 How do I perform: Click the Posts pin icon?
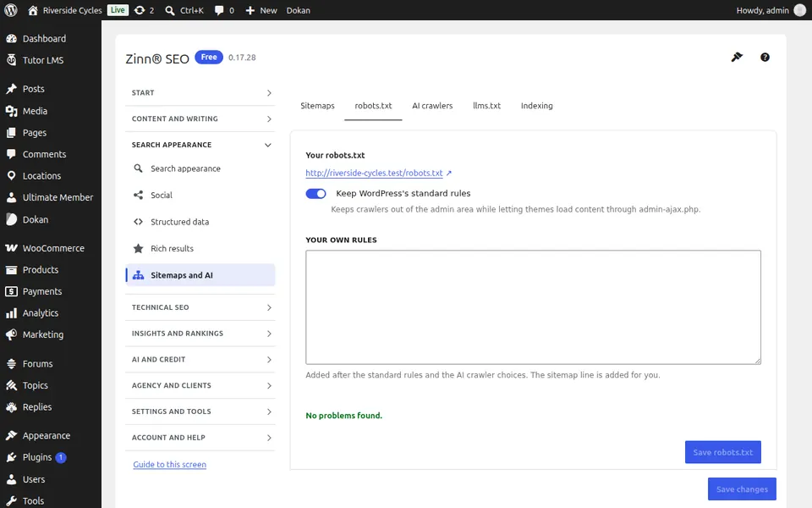click(x=11, y=89)
